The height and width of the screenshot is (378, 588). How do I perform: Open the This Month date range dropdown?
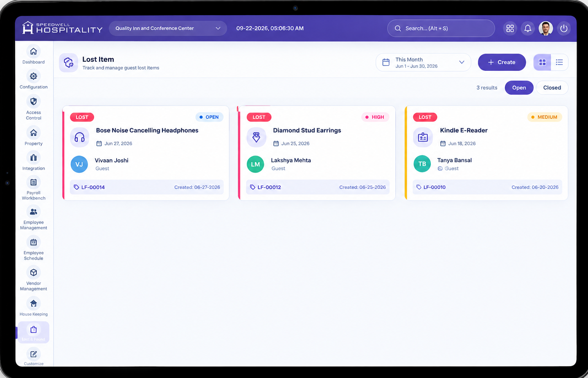point(423,62)
